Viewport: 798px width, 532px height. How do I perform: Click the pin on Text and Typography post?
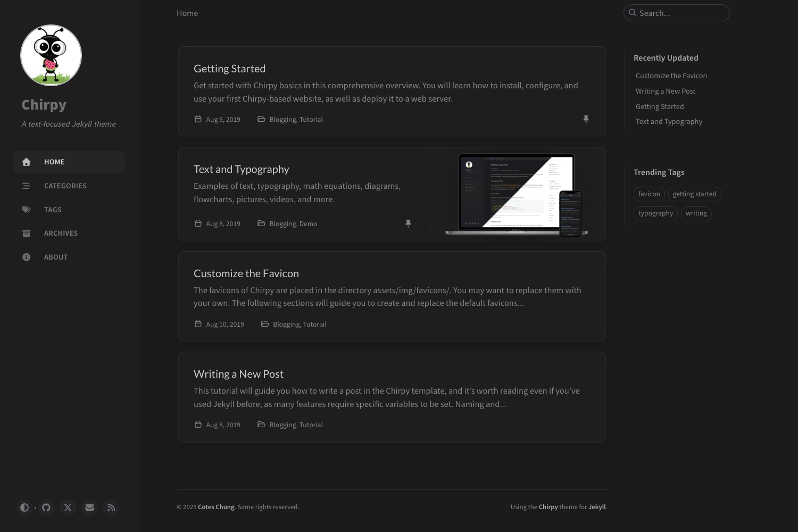408,223
